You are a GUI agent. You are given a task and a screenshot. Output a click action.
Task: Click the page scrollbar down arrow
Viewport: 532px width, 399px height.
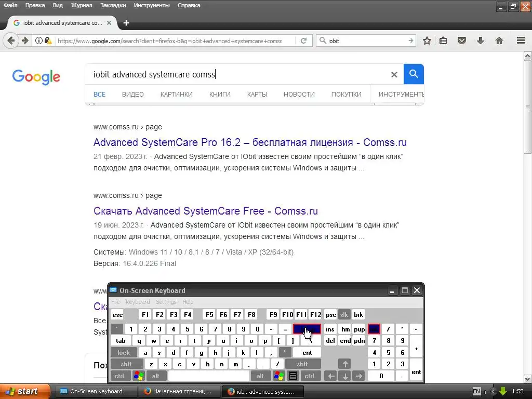point(528,379)
